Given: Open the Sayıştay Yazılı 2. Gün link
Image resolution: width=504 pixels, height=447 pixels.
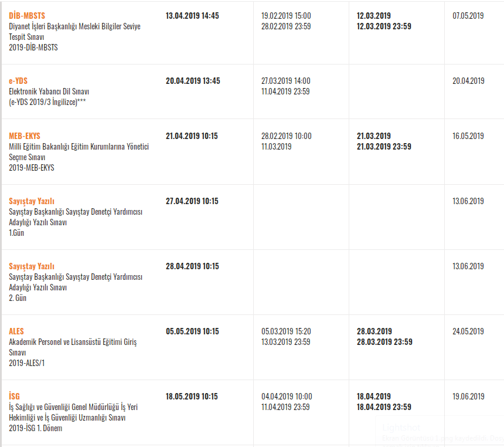Looking at the screenshot, I should (x=32, y=266).
